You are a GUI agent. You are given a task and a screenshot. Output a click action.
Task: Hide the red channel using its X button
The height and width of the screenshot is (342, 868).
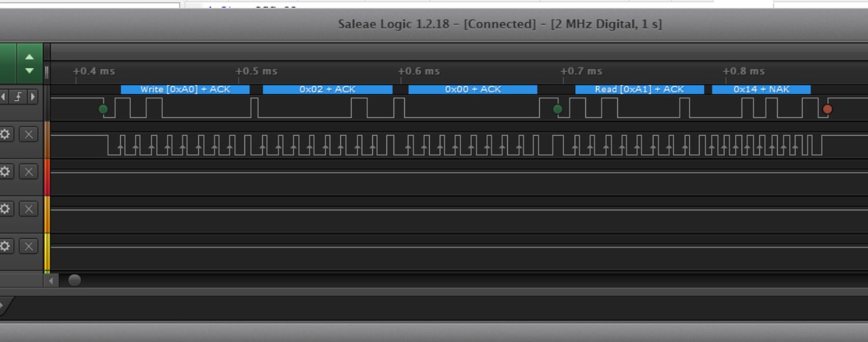(28, 171)
